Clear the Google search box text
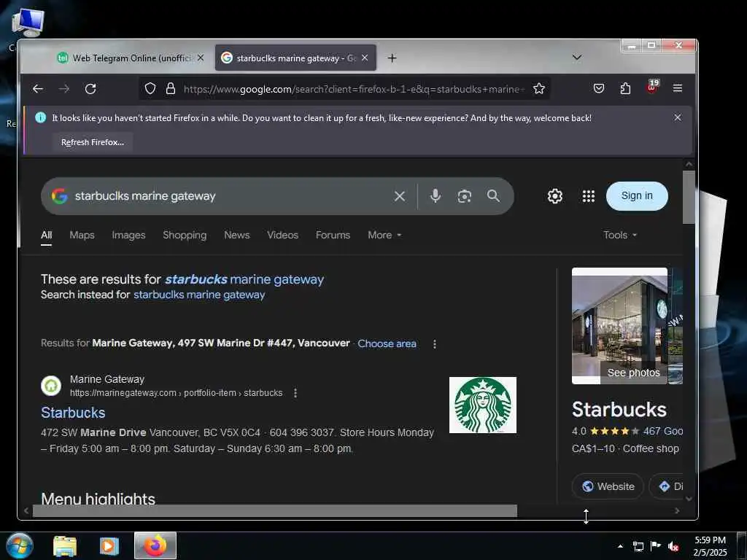The image size is (747, 560). pyautogui.click(x=400, y=196)
